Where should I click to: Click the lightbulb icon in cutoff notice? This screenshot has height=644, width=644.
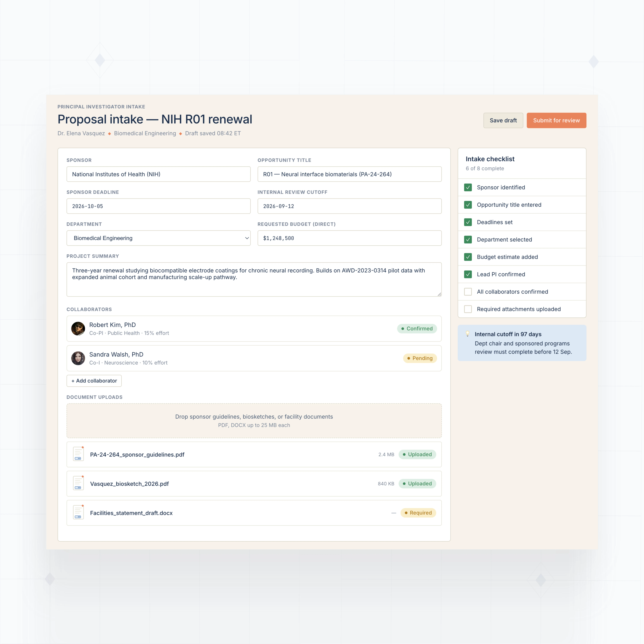coord(468,334)
